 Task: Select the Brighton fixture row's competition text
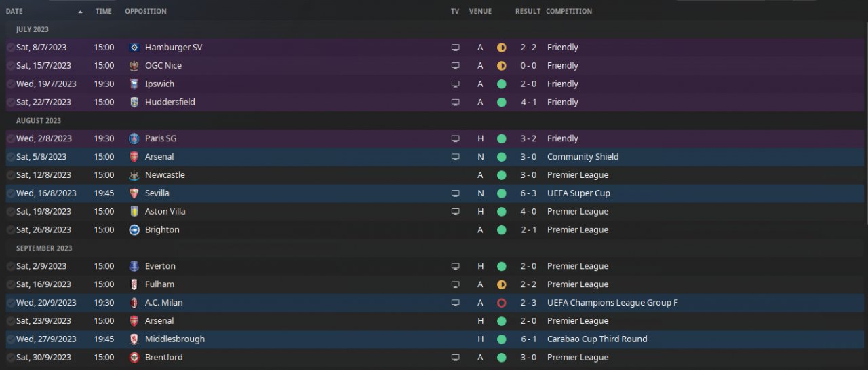tap(578, 230)
